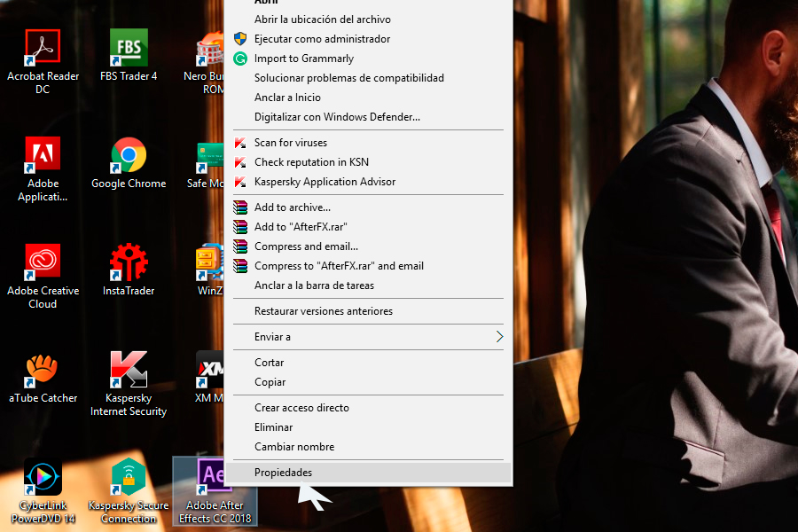Image resolution: width=798 pixels, height=532 pixels.
Task: Choose Ejecutar como administrador
Action: coord(306,38)
